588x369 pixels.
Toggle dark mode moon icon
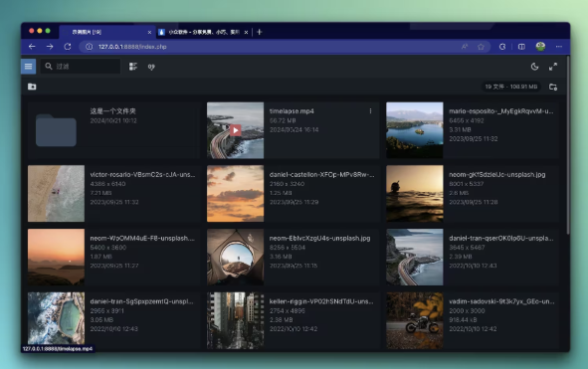point(534,67)
